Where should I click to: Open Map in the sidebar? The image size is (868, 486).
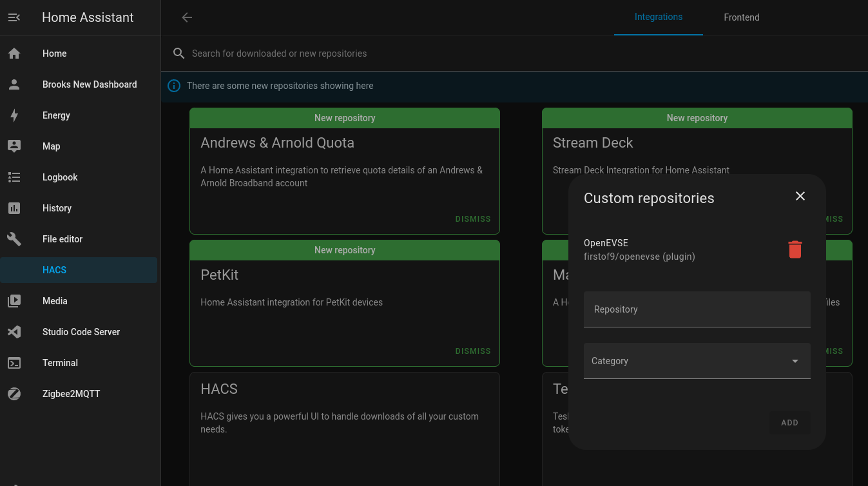[x=79, y=146]
